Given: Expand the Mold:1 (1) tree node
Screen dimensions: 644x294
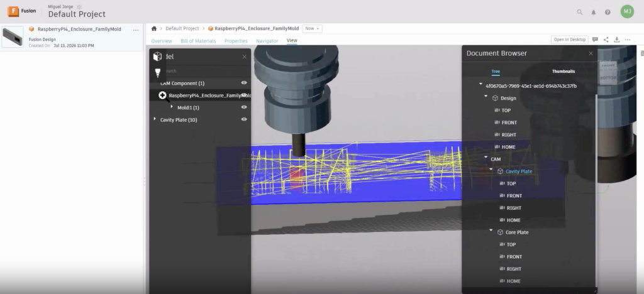Looking at the screenshot, I should click(172, 107).
